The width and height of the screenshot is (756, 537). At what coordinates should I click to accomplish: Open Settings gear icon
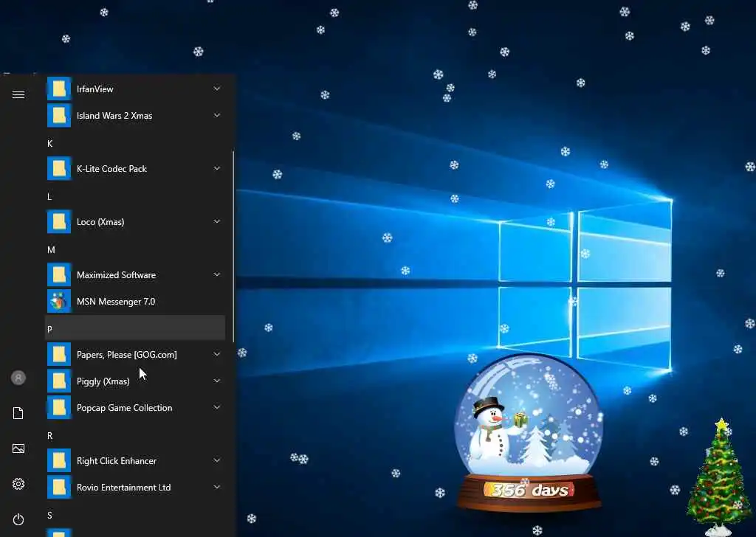[x=18, y=484]
